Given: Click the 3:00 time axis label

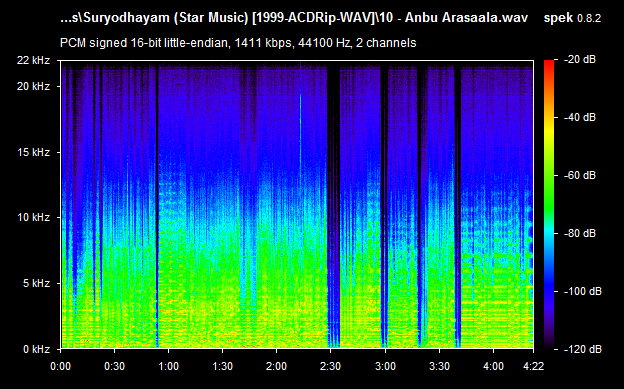Looking at the screenshot, I should [385, 366].
